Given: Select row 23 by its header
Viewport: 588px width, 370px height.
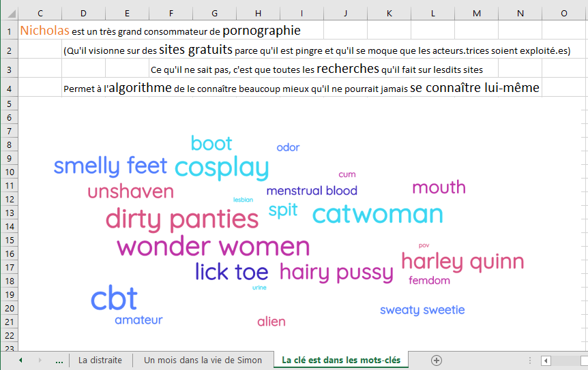Looking at the screenshot, I should click(x=9, y=348).
